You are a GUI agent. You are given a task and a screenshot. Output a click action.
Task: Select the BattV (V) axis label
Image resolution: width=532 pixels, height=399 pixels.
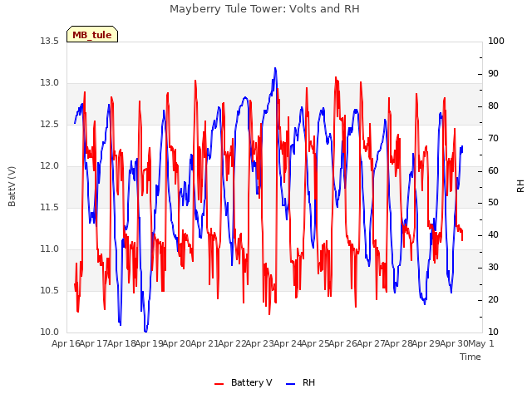(12, 186)
